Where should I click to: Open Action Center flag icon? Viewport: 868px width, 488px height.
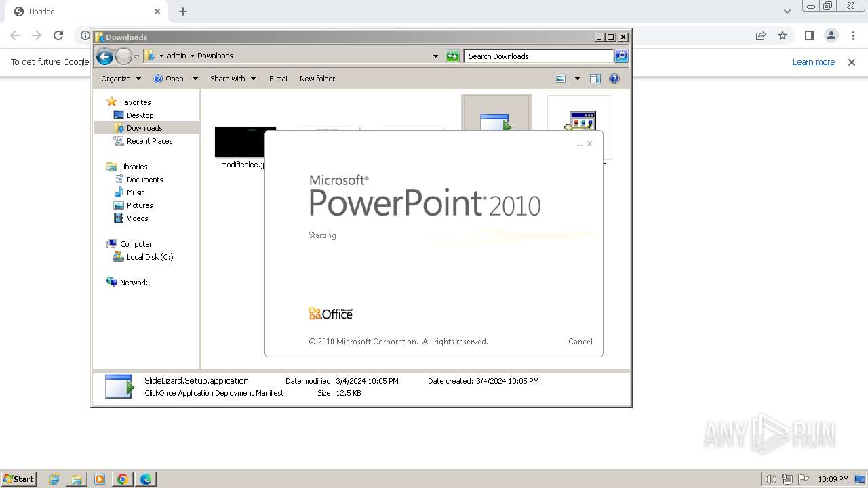click(804, 479)
